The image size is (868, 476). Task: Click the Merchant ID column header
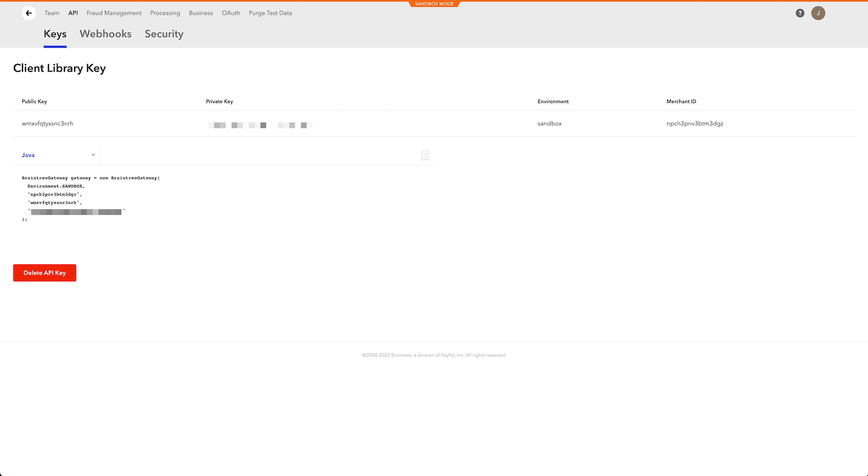coord(681,101)
